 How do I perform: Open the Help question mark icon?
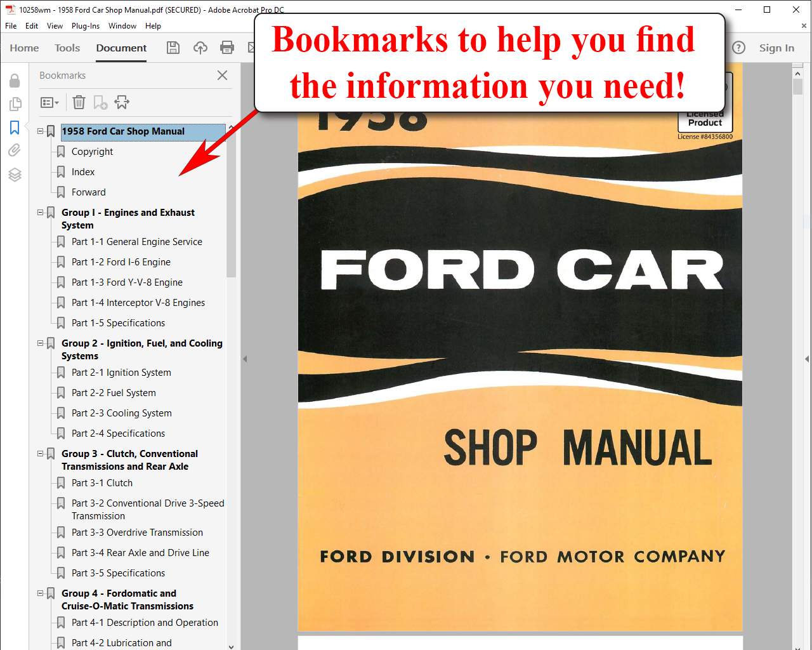[x=738, y=48]
